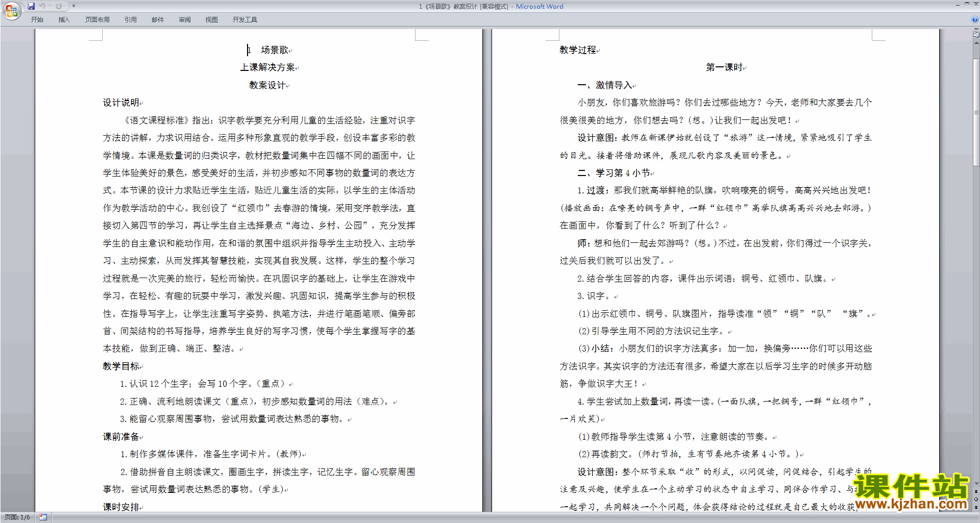Click the heading 第一课时

coord(724,67)
